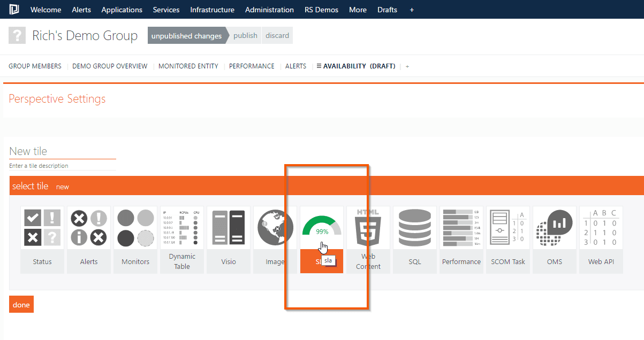Click the publish button
Viewport: 644px width, 340px height.
(245, 36)
